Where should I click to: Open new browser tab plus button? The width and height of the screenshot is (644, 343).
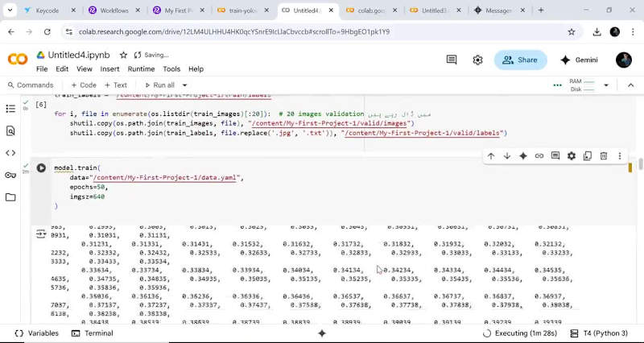click(541, 10)
